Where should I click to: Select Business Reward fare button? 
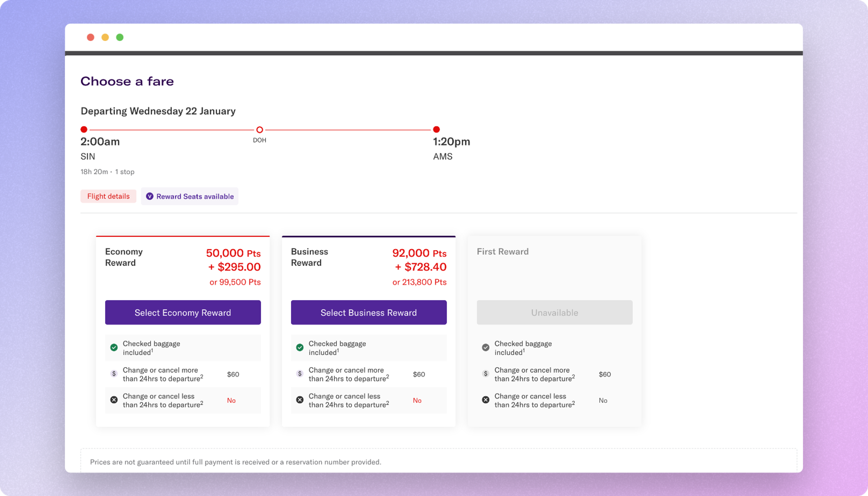tap(368, 312)
